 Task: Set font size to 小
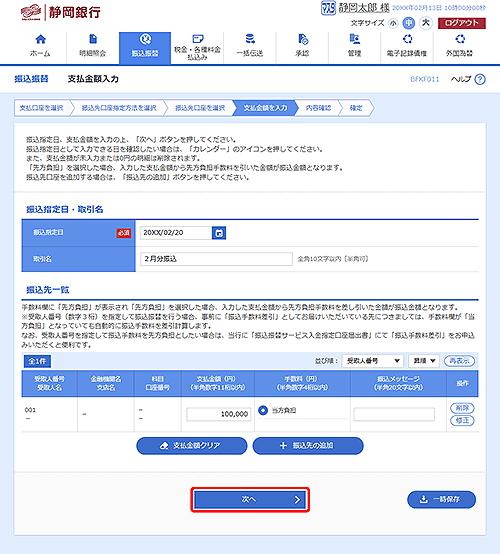[x=393, y=23]
